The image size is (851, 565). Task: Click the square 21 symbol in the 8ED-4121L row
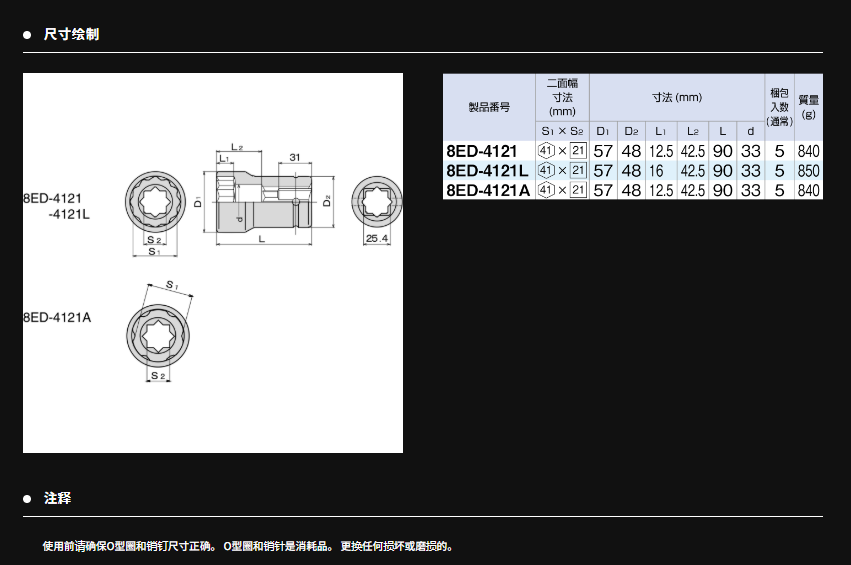pyautogui.click(x=577, y=171)
